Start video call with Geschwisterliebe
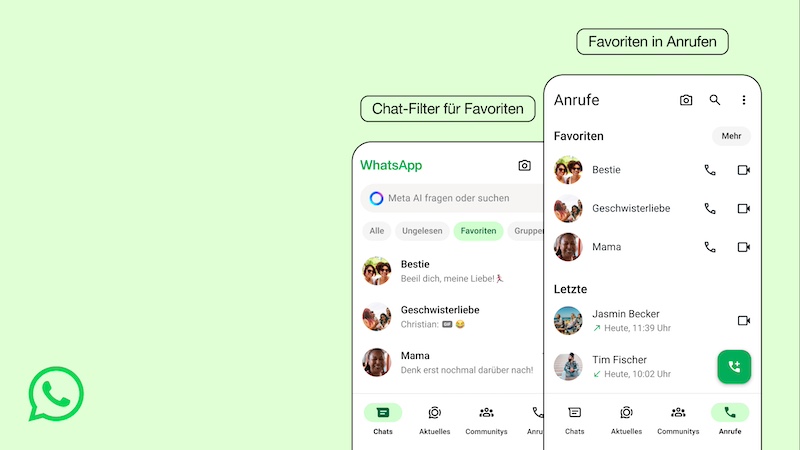 coord(743,208)
